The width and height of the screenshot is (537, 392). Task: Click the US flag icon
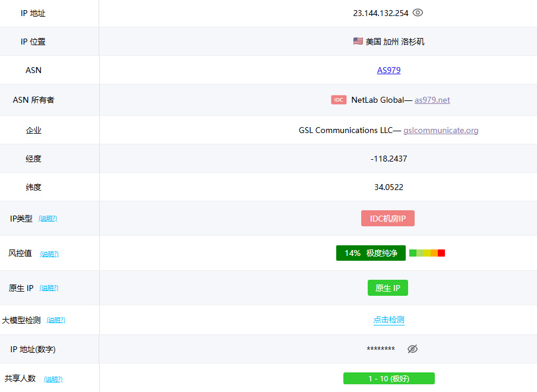[x=358, y=41]
